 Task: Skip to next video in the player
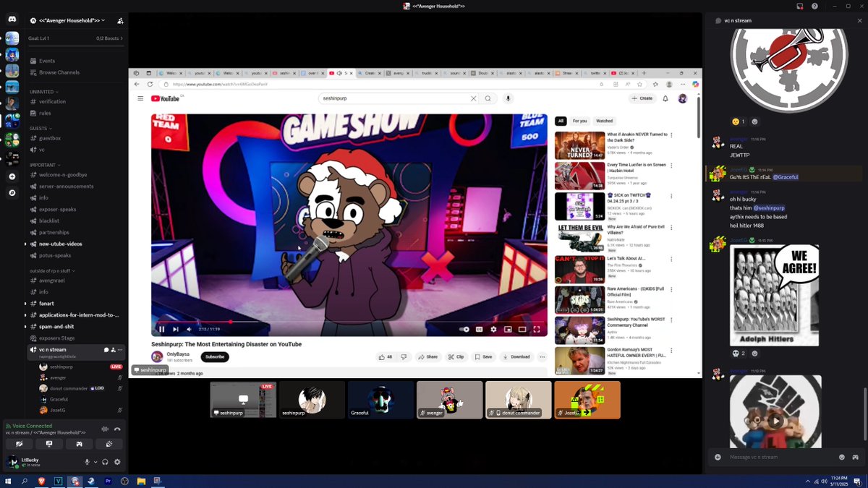175,329
